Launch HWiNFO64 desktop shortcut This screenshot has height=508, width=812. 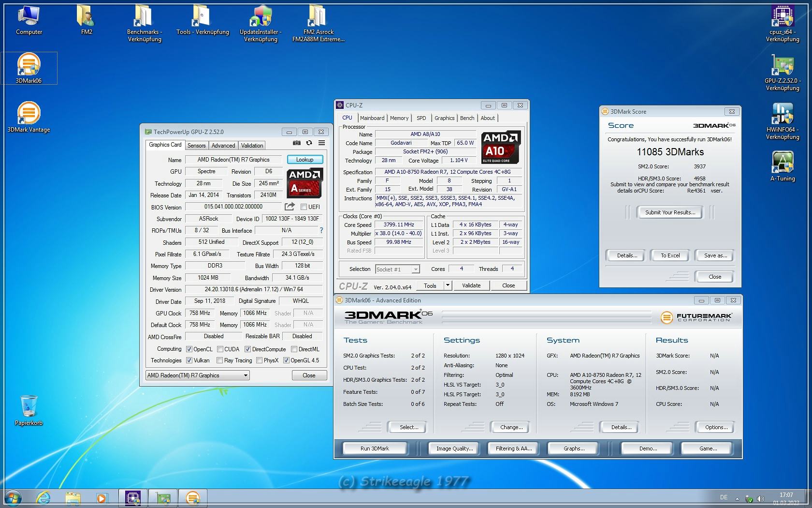pos(783,121)
